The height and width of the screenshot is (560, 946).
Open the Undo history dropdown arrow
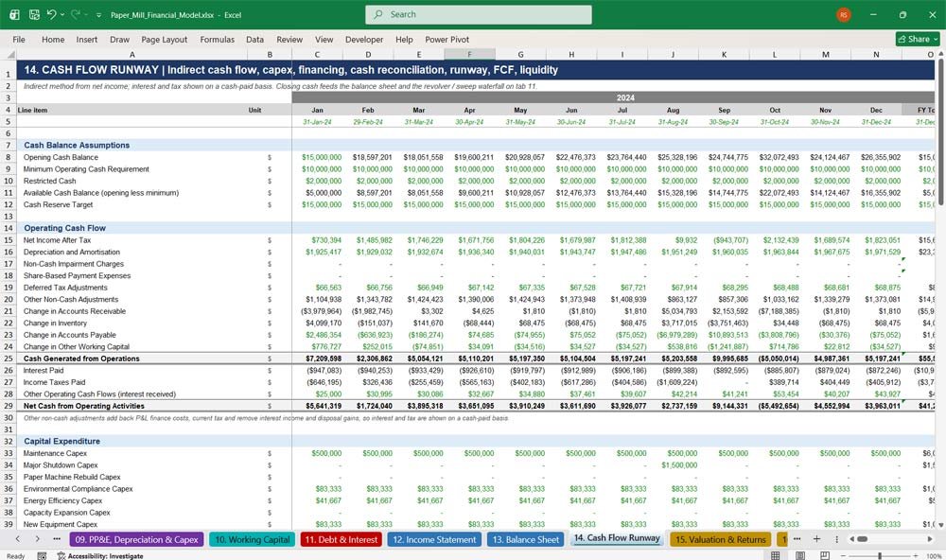[62, 14]
